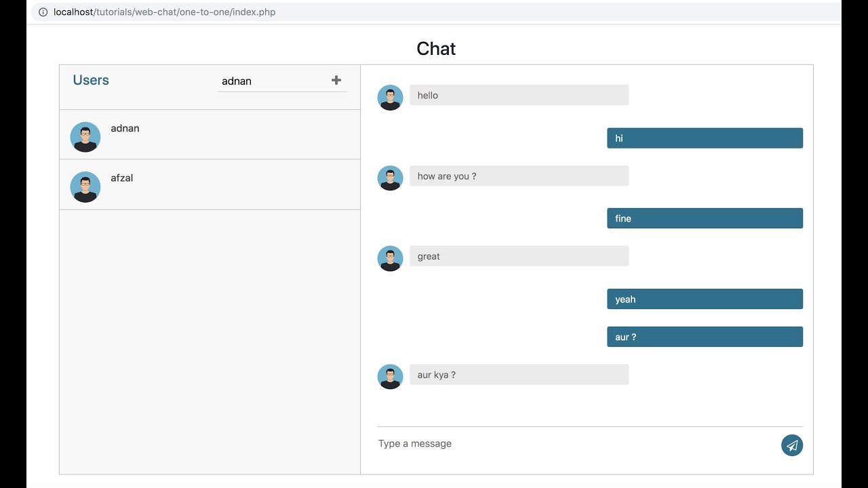Click the sent 'hi' message bubble
Screen dimensions: 868x488
click(x=705, y=138)
